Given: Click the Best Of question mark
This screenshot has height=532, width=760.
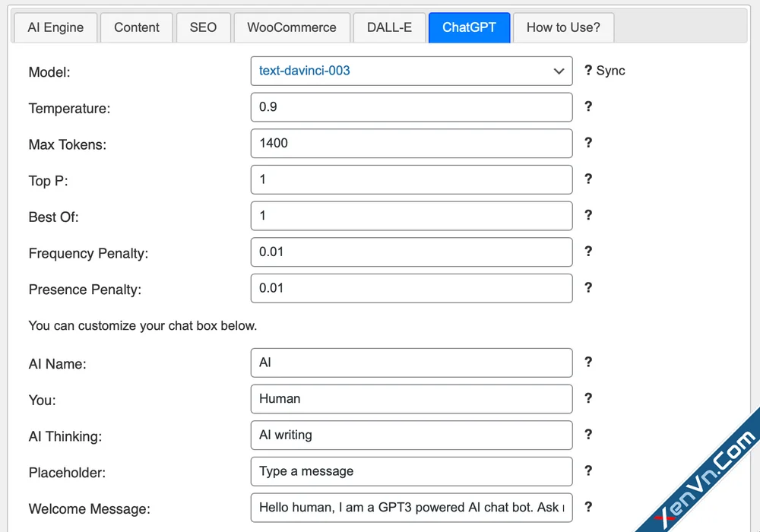Looking at the screenshot, I should (x=588, y=215).
